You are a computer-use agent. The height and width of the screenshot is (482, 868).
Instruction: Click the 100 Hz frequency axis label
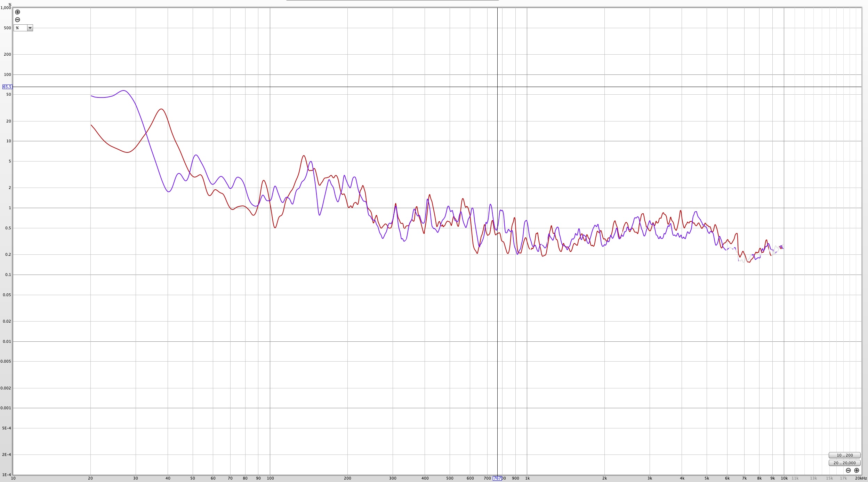[x=270, y=478]
